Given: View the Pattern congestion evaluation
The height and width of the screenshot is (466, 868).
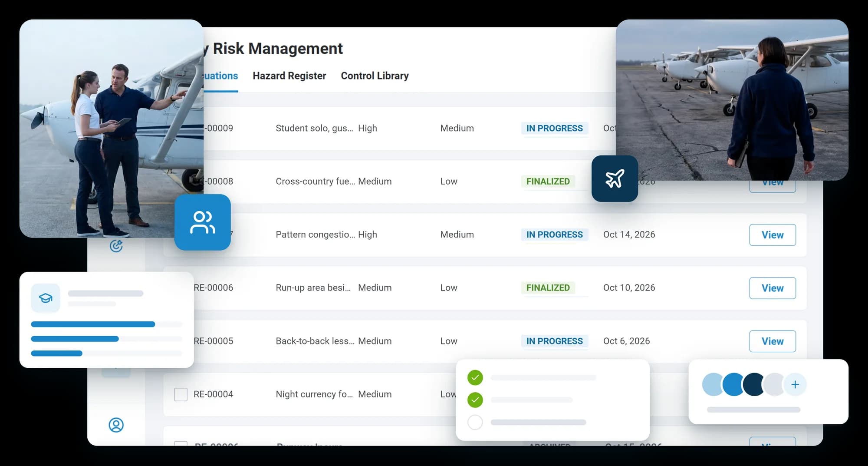Looking at the screenshot, I should (773, 235).
